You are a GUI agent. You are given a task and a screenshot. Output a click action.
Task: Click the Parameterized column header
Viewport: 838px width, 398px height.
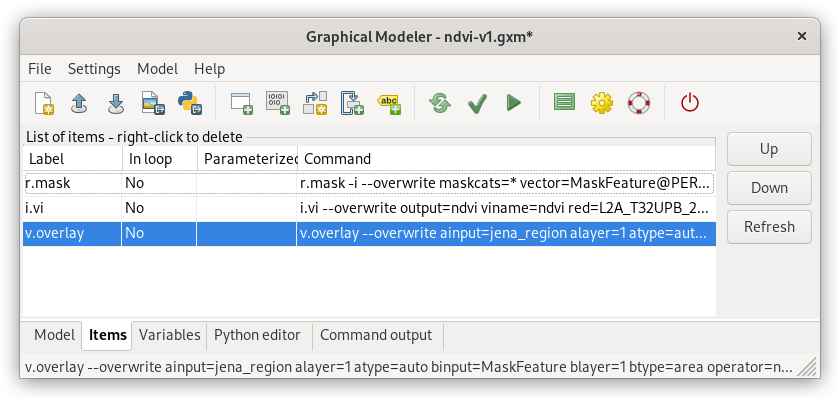[247, 159]
